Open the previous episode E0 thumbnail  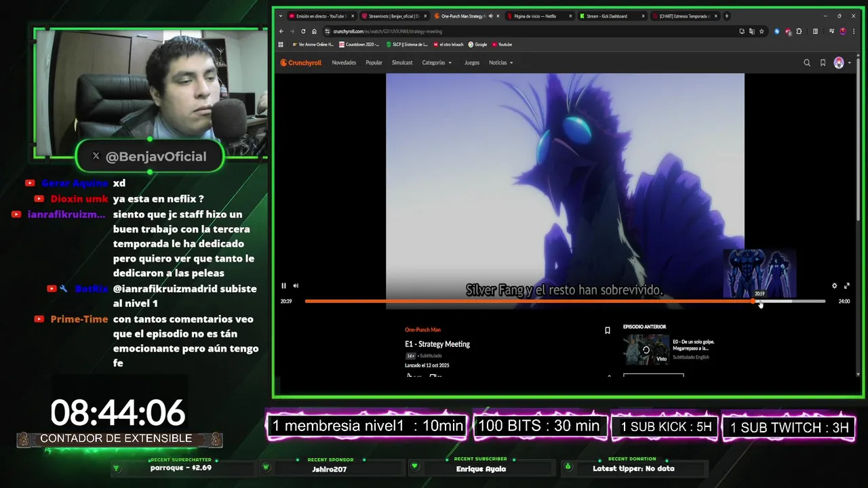[x=646, y=350]
